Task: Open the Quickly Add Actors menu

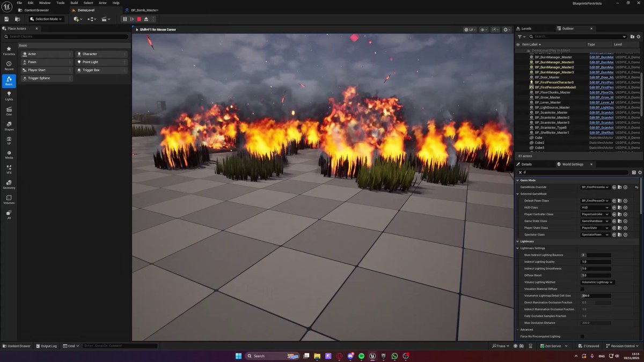Action: pyautogui.click(x=75, y=19)
